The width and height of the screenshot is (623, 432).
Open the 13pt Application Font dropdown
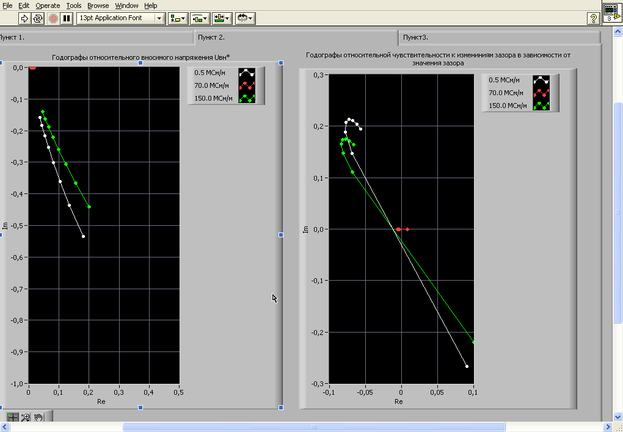(x=121, y=18)
